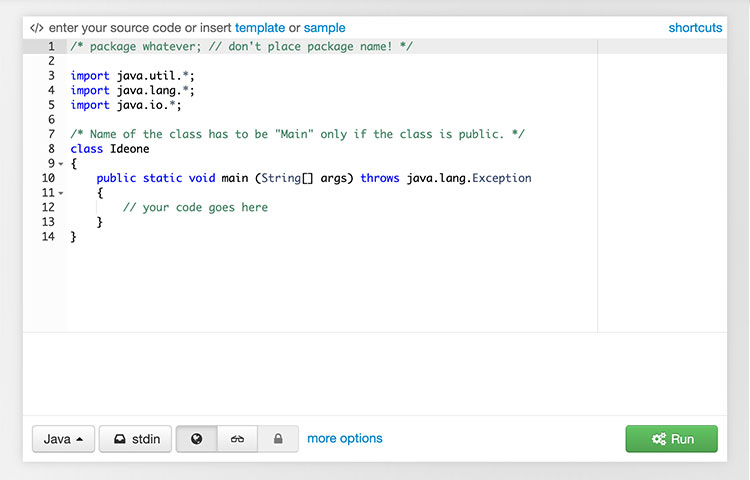This screenshot has height=480, width=750.
Task: Place cursor on the 'your code goes here' line
Action: pyautogui.click(x=195, y=207)
